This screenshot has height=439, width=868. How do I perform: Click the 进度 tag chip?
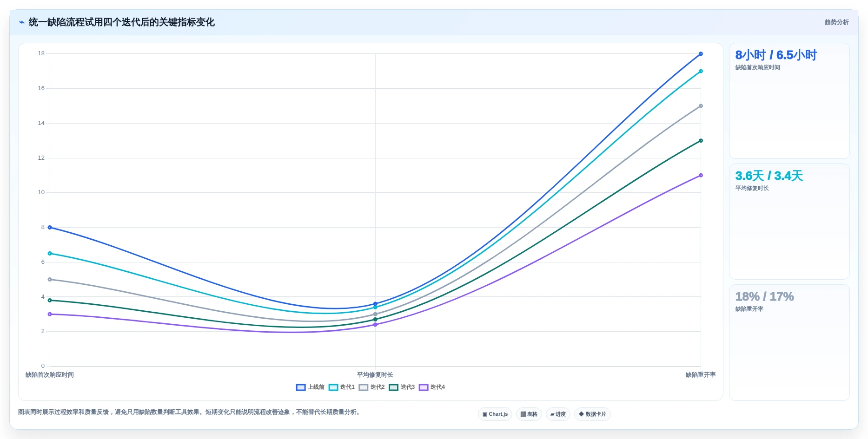558,414
